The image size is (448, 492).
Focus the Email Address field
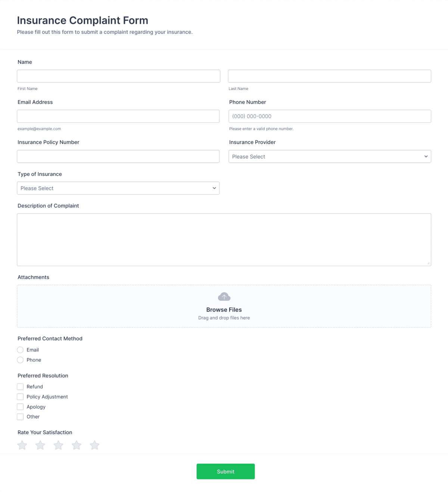118,116
